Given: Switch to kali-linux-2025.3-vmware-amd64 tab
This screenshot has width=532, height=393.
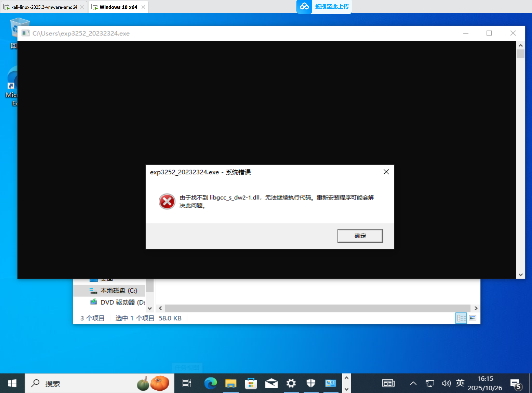Looking at the screenshot, I should coord(44,7).
